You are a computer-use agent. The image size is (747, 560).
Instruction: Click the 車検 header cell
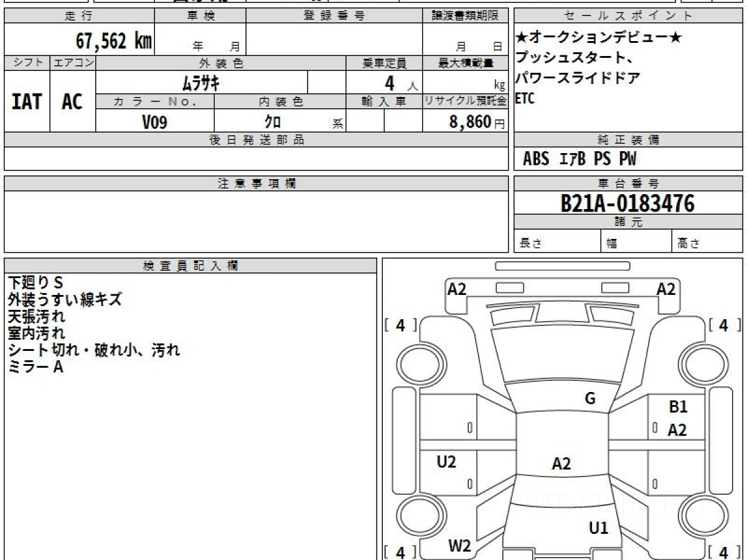click(200, 16)
